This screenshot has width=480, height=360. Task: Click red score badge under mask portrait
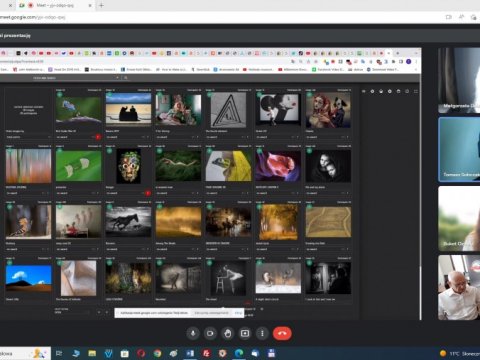[148, 193]
